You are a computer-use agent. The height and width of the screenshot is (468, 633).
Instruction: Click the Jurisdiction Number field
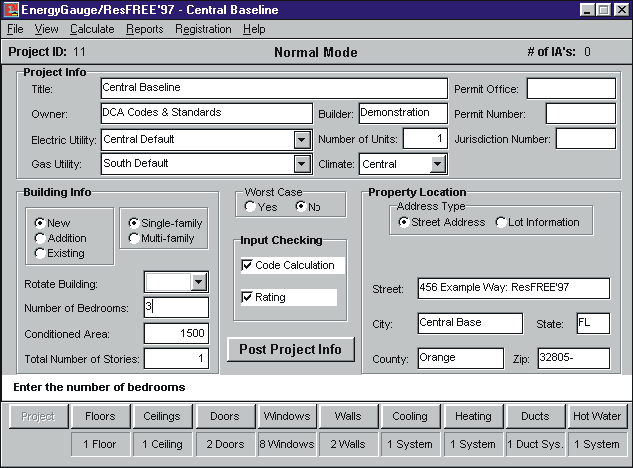pos(586,139)
